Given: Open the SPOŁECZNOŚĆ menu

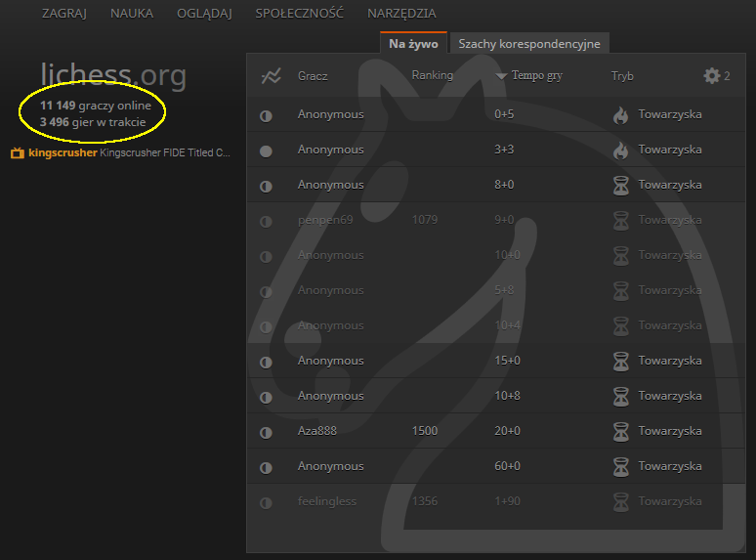Looking at the screenshot, I should pyautogui.click(x=300, y=13).
